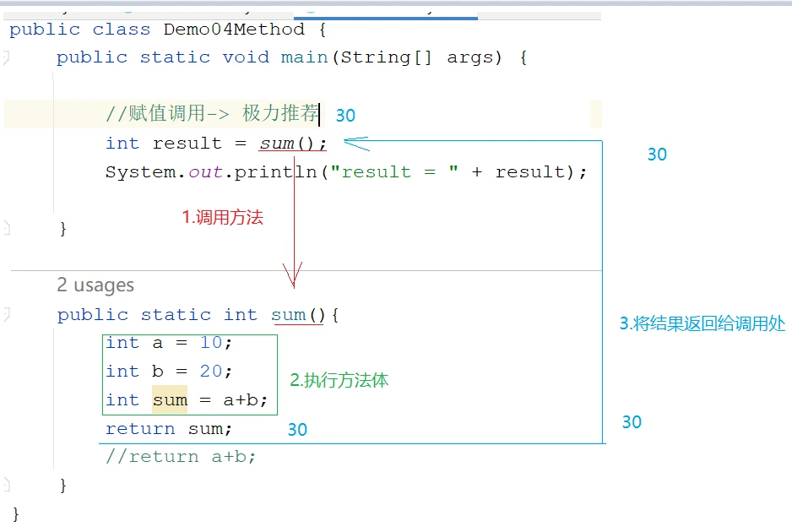Image resolution: width=792 pixels, height=532 pixels.
Task: Click the println call in System.out
Action: click(275, 172)
